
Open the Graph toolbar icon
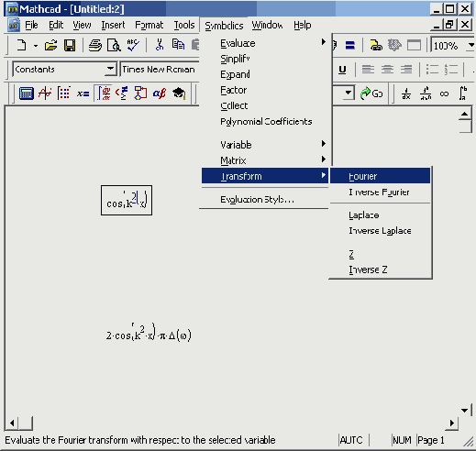click(45, 93)
